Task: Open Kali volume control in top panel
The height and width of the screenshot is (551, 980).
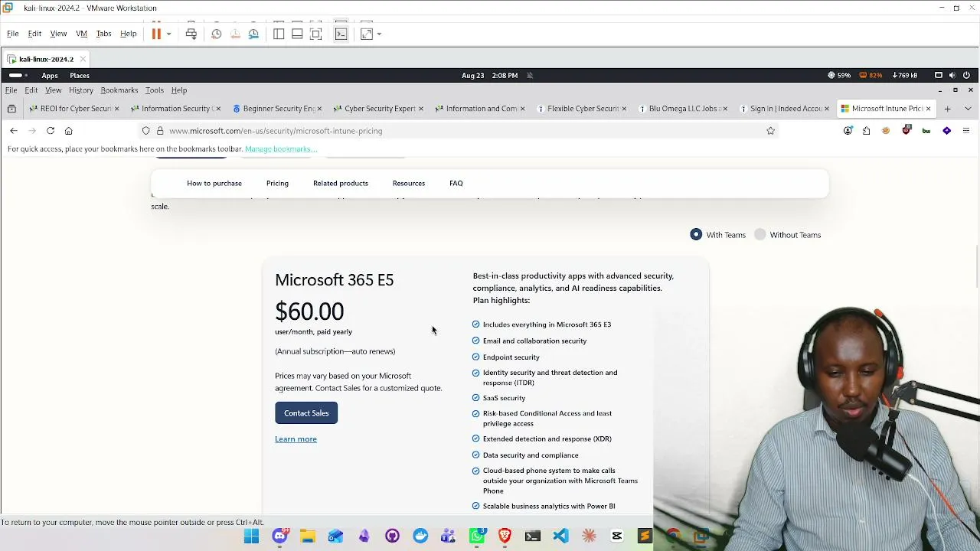Action: point(952,75)
